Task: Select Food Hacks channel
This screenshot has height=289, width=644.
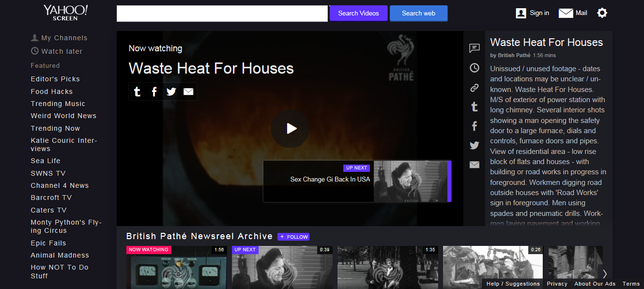Action: pos(52,91)
